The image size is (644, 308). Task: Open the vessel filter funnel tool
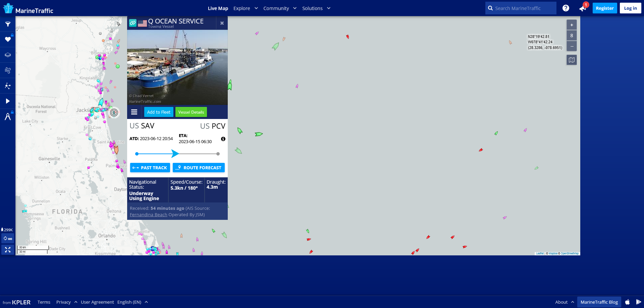(x=8, y=24)
